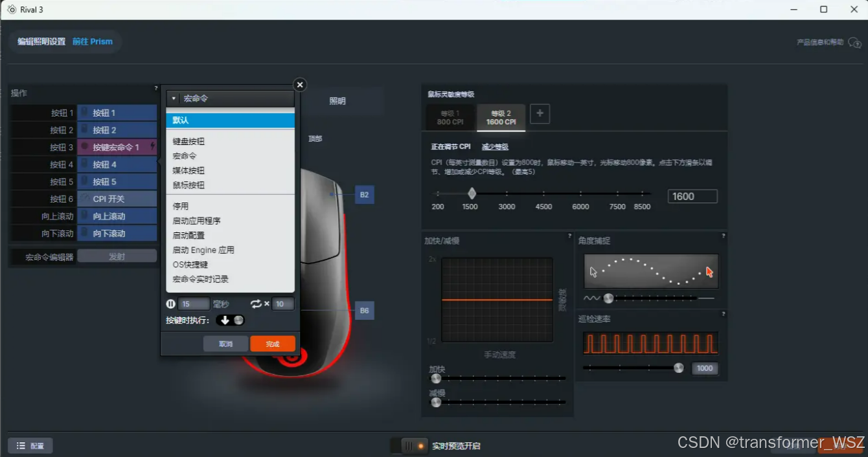Choose 启动 Engine 应用 option
The height and width of the screenshot is (457, 868).
coord(203,250)
